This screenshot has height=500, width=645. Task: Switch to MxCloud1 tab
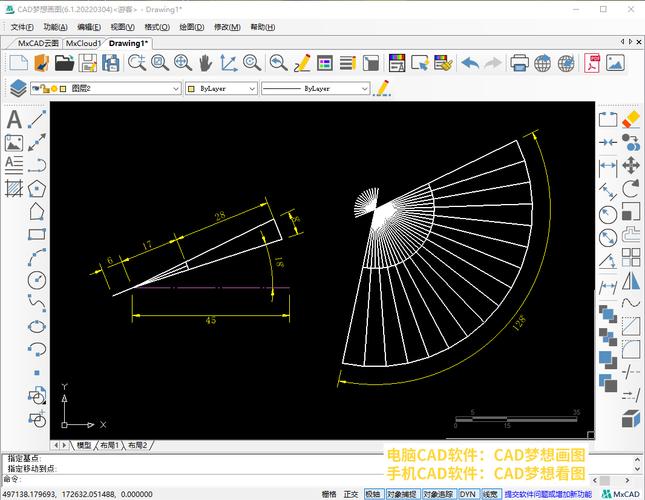[84, 43]
